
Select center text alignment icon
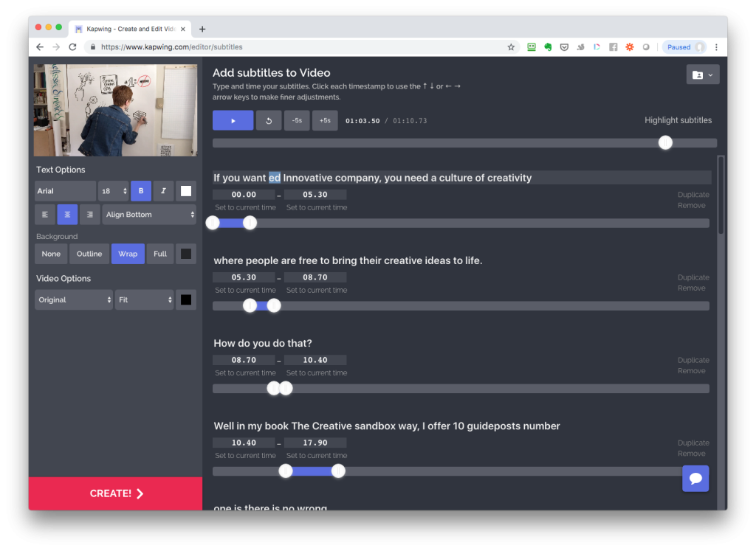tap(67, 215)
